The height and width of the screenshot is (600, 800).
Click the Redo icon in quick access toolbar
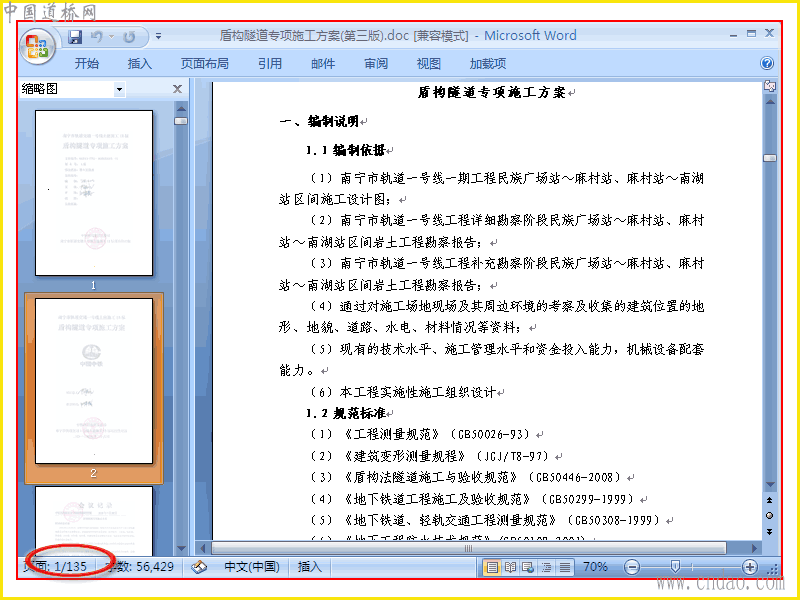click(x=130, y=37)
